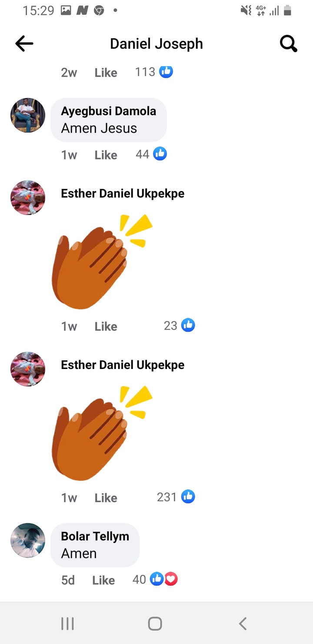Like the comment posted 2w ago

click(106, 73)
